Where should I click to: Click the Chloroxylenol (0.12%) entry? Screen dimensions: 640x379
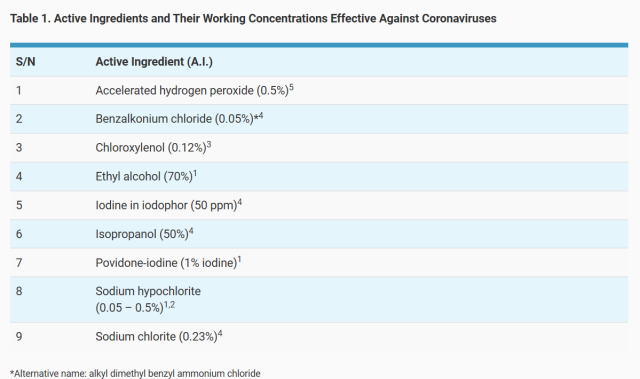[x=153, y=147]
